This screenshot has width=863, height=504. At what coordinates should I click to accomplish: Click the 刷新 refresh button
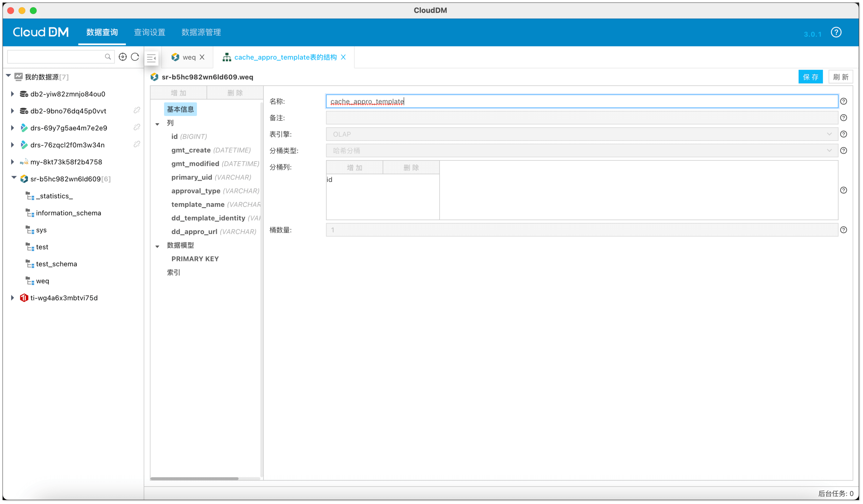841,77
